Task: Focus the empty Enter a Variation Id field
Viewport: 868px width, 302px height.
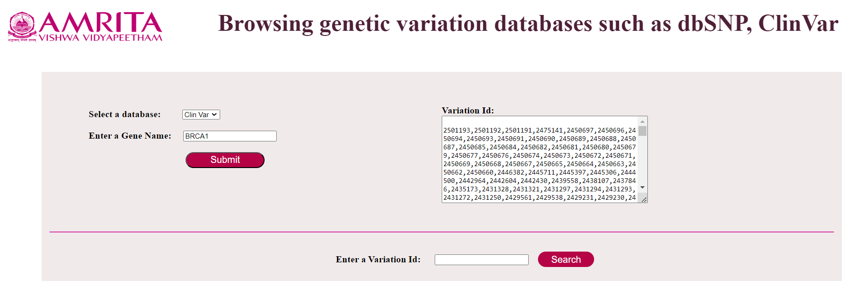Action: click(481, 260)
